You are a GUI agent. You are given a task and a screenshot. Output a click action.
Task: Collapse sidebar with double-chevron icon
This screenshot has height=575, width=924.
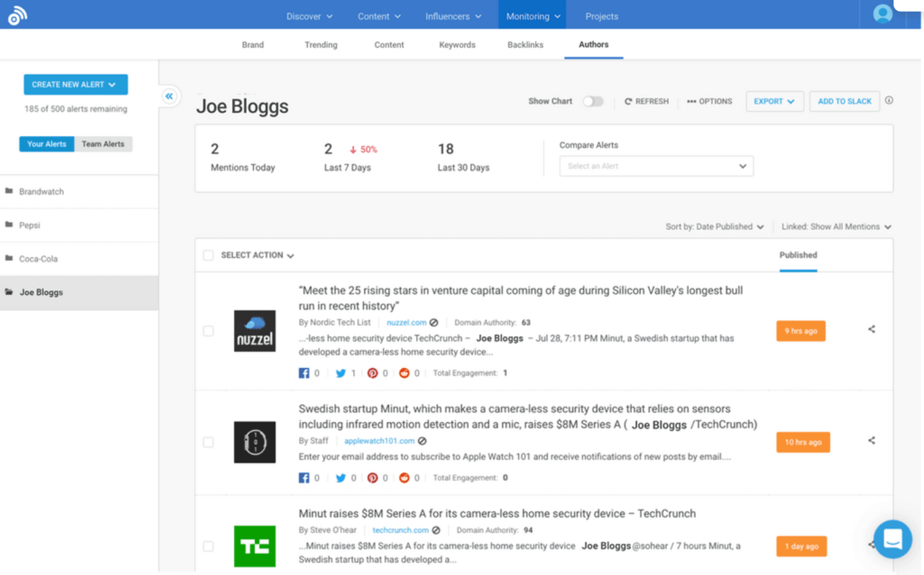(169, 96)
